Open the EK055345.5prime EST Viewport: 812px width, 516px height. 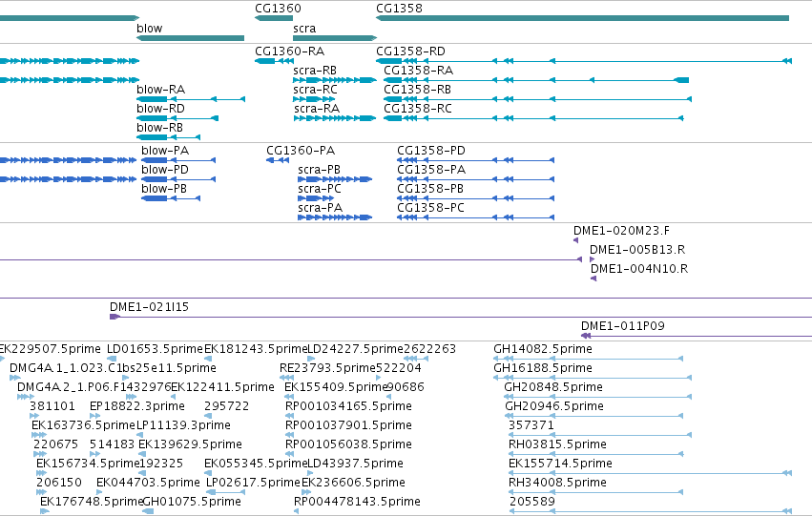[208, 474]
